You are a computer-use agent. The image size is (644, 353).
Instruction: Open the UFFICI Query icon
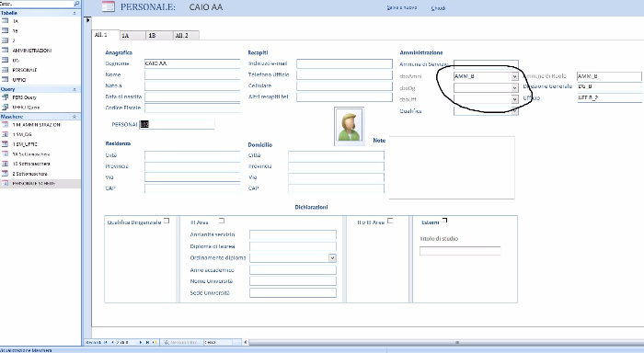tap(5, 108)
